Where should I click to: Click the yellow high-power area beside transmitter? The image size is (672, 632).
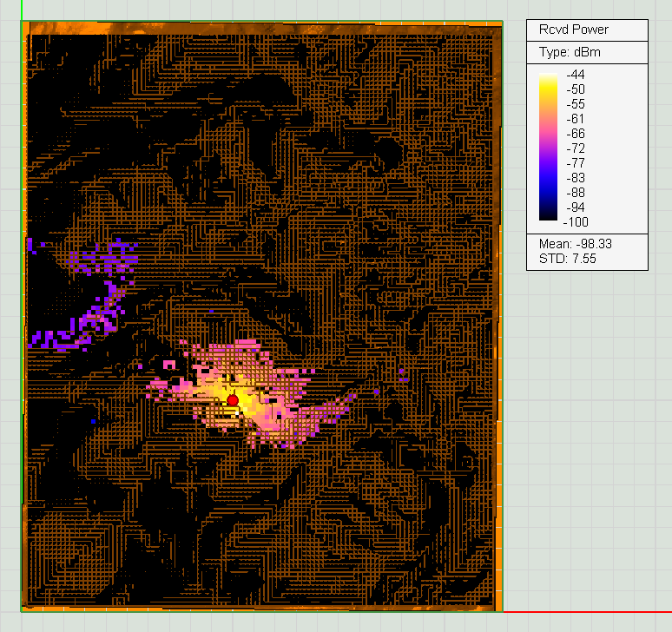point(243,401)
